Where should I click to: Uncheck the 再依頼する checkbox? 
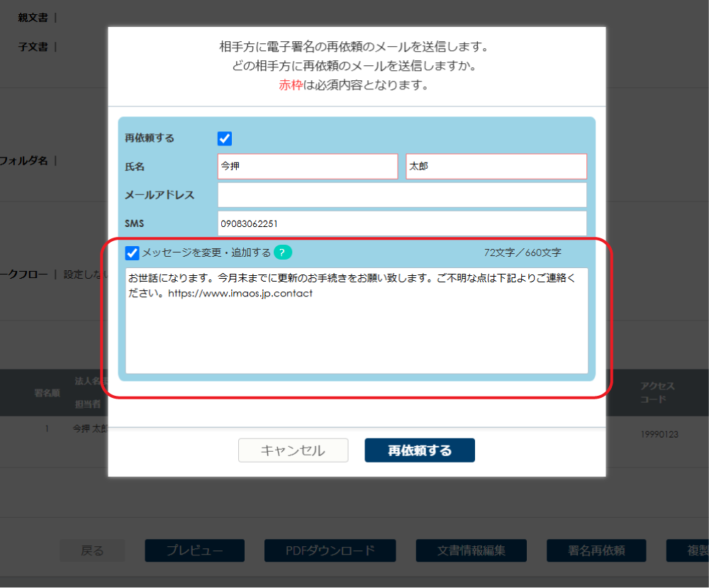click(x=224, y=139)
